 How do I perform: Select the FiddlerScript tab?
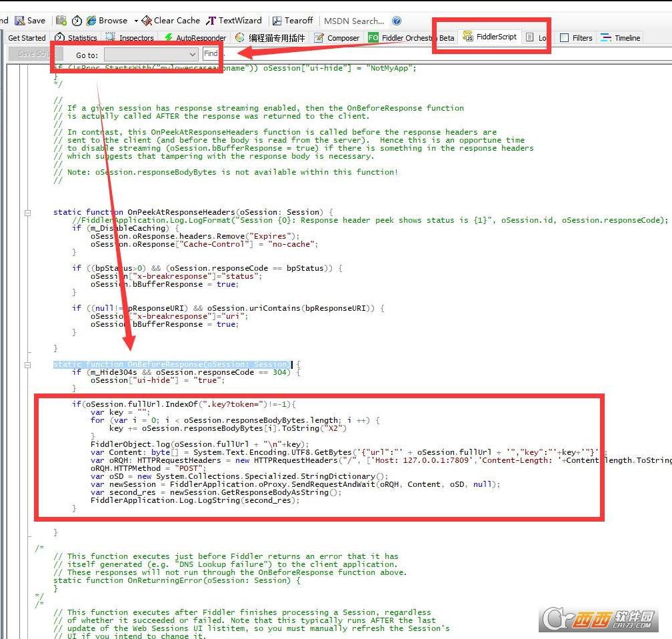click(x=490, y=37)
